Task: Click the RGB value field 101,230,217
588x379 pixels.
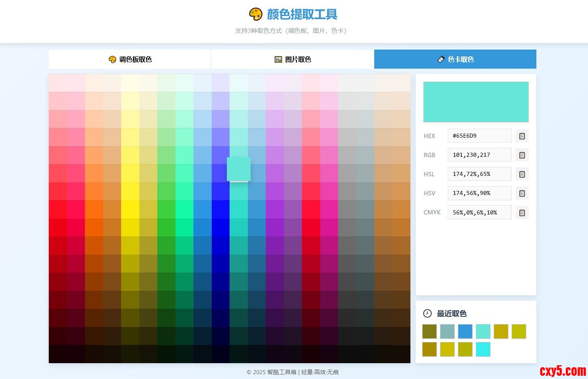Action: (x=480, y=155)
